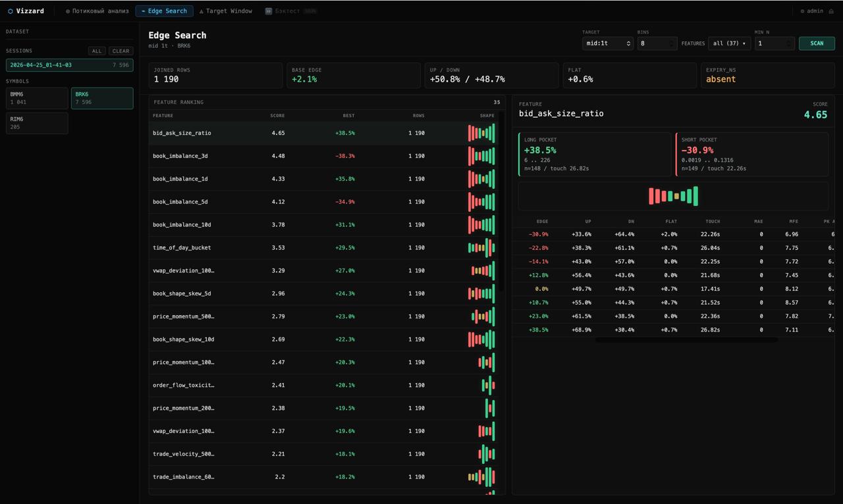This screenshot has height=504, width=843.
Task: Open the Потоковый анализ tab
Action: pyautogui.click(x=97, y=11)
